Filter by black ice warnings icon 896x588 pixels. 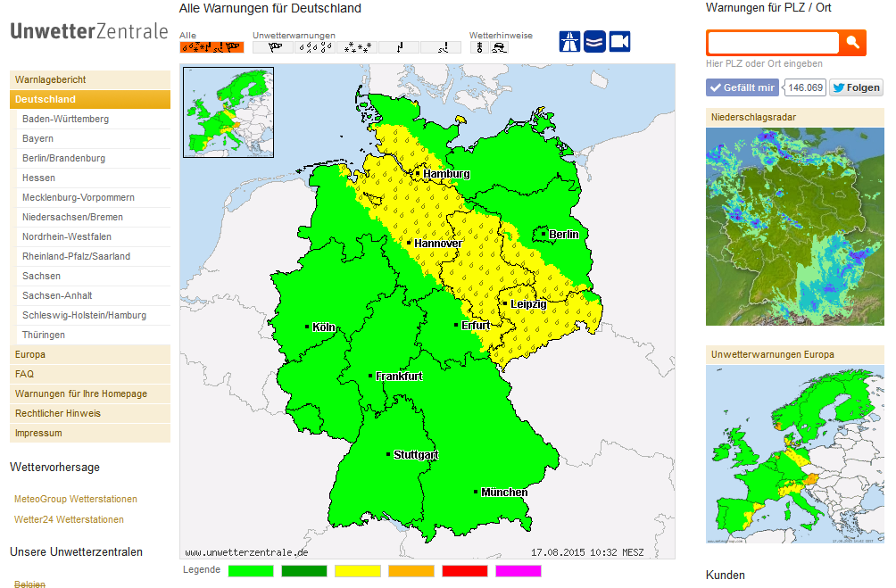coord(441,47)
